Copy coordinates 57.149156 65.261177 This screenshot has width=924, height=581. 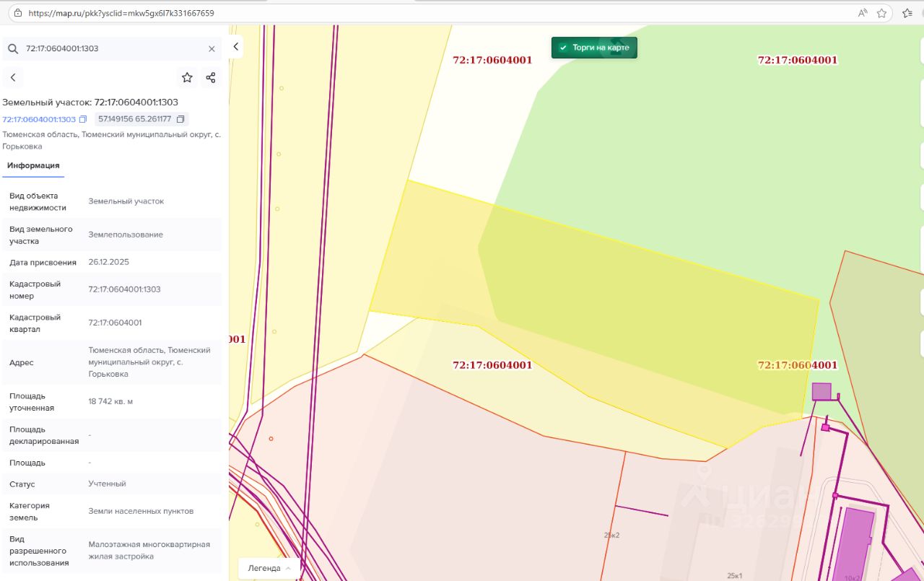[x=180, y=119]
